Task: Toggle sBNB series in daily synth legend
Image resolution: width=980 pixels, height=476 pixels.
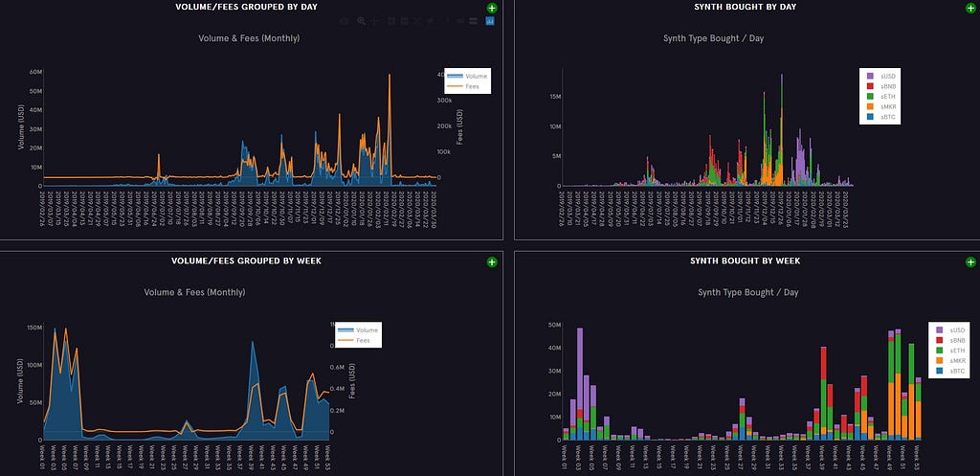Action: pos(880,86)
